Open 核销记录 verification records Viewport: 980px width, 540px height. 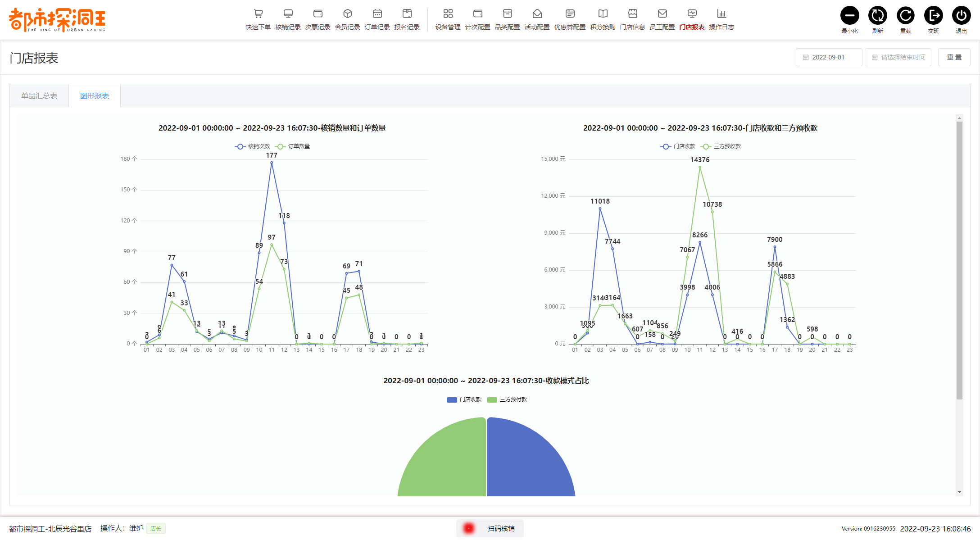point(288,19)
